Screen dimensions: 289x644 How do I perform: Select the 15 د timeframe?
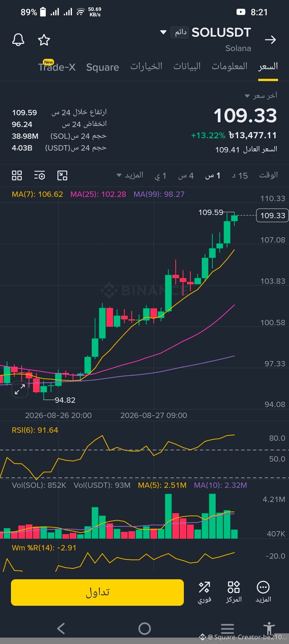(x=240, y=176)
